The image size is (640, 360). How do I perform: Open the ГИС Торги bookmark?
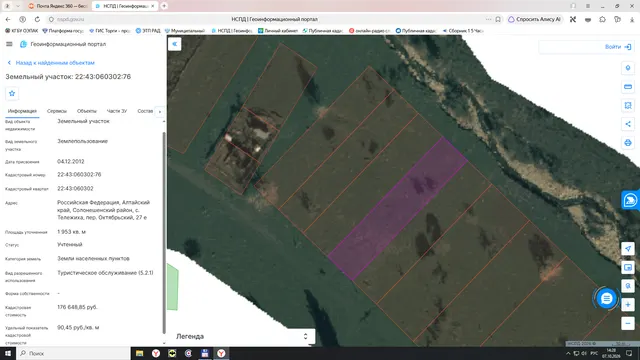(x=110, y=31)
